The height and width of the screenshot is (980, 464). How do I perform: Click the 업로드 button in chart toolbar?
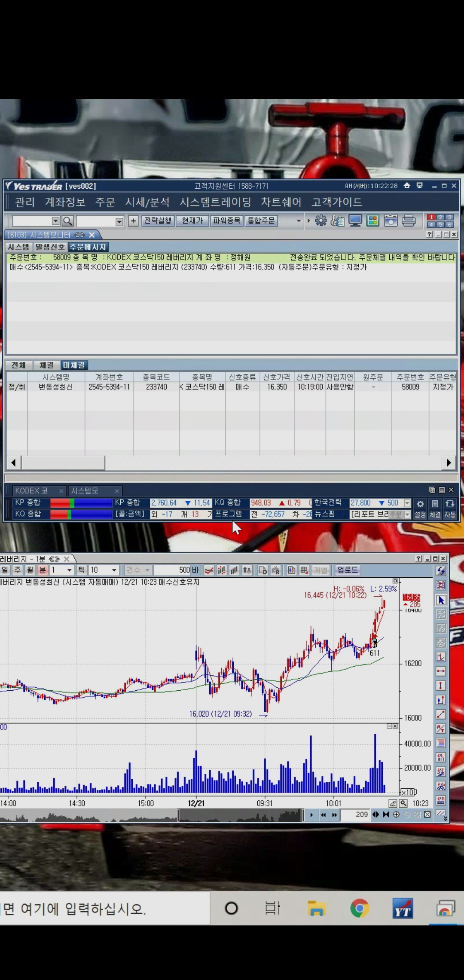[347, 570]
